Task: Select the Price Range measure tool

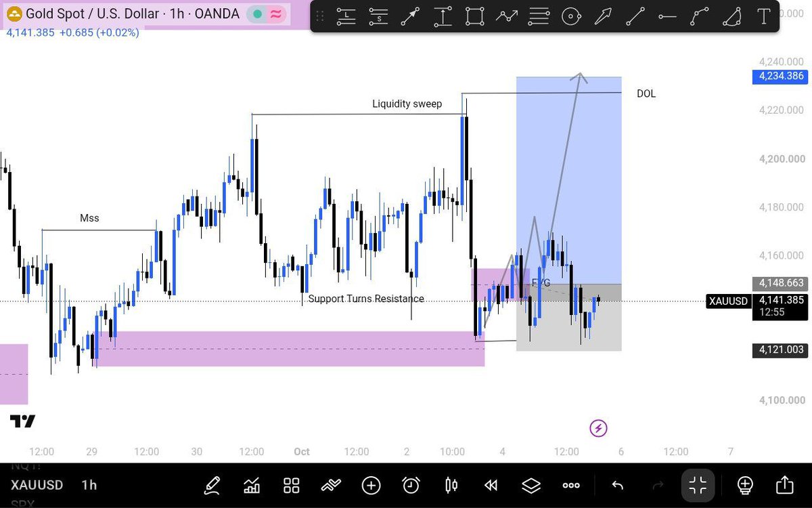Action: [x=443, y=16]
